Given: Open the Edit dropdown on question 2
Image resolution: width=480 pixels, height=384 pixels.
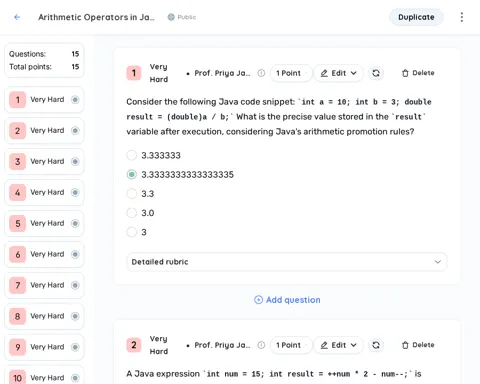Looking at the screenshot, I should point(338,345).
